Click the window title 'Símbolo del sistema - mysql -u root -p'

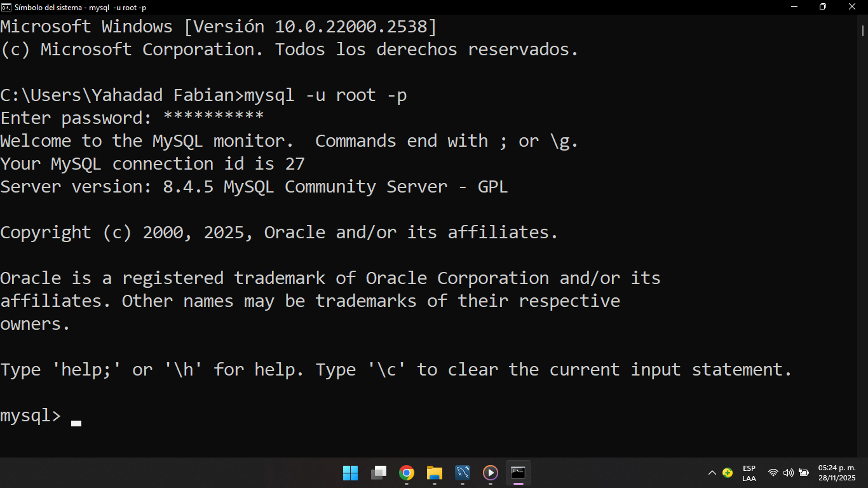[80, 7]
